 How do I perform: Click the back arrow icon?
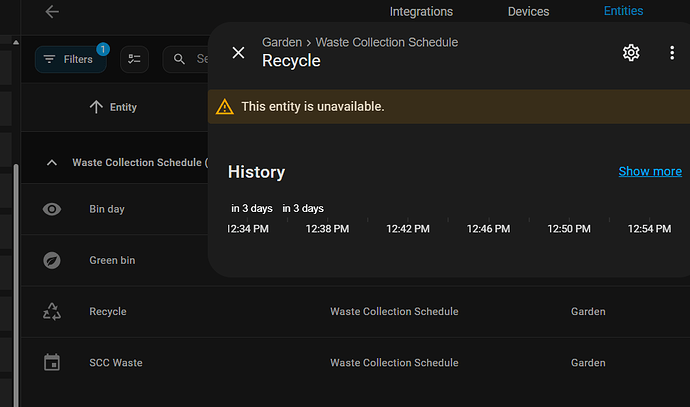(x=52, y=12)
